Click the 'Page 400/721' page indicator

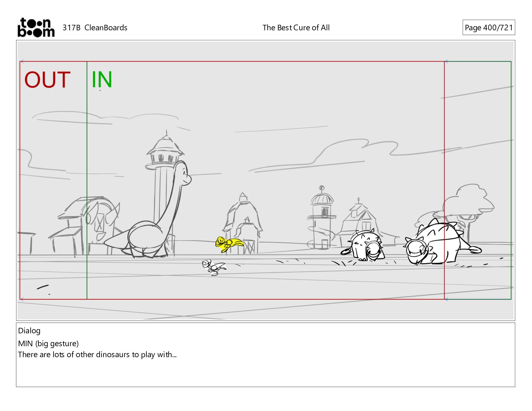[x=488, y=27]
